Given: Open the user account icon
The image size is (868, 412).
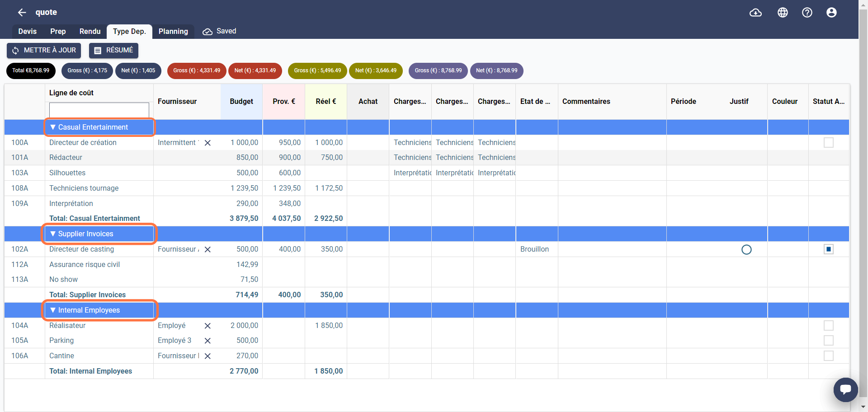Looking at the screenshot, I should (x=831, y=13).
